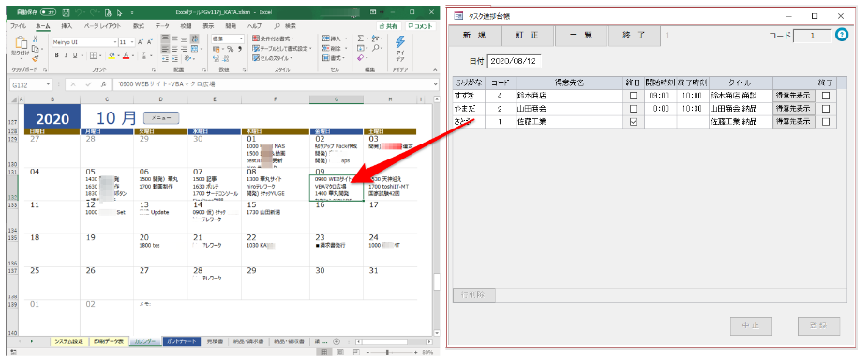
Task: Click Increase Font Size icon
Action: [141, 42]
